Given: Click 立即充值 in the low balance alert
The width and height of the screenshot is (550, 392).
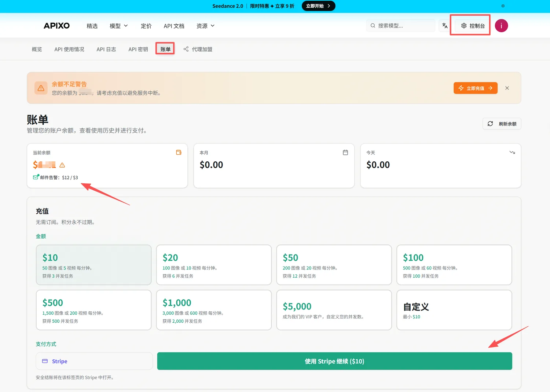Looking at the screenshot, I should click(476, 88).
